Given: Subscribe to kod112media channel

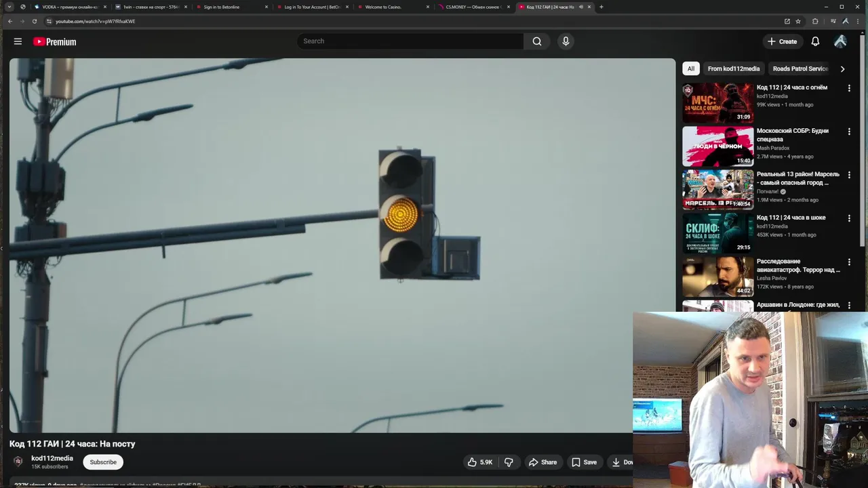Looking at the screenshot, I should coord(103,462).
